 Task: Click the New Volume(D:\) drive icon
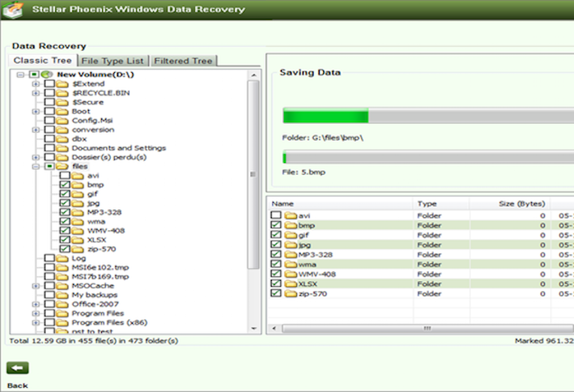tap(47, 74)
